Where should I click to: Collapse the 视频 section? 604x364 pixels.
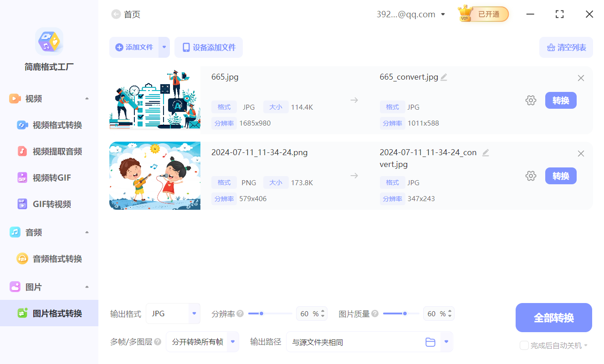click(x=87, y=98)
